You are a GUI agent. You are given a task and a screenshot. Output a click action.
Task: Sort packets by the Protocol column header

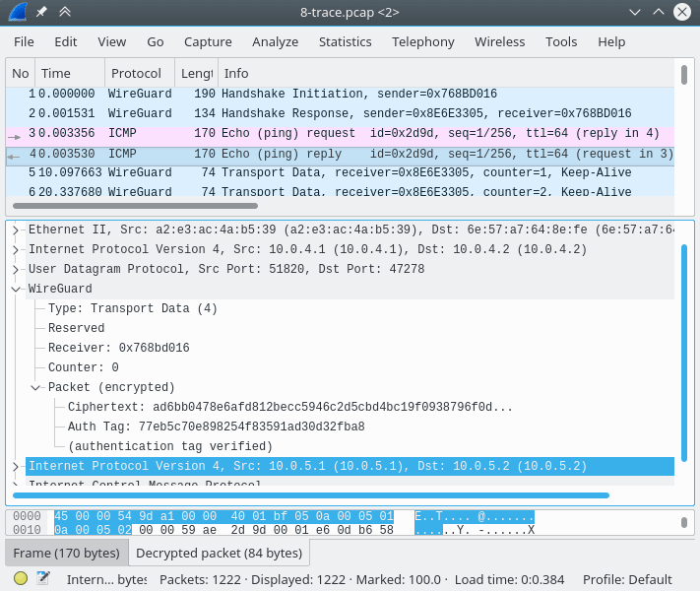click(x=136, y=74)
